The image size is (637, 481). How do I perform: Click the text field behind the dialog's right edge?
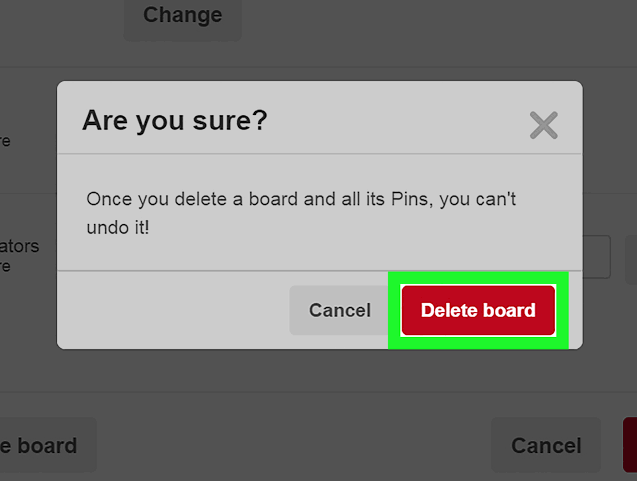[596, 257]
